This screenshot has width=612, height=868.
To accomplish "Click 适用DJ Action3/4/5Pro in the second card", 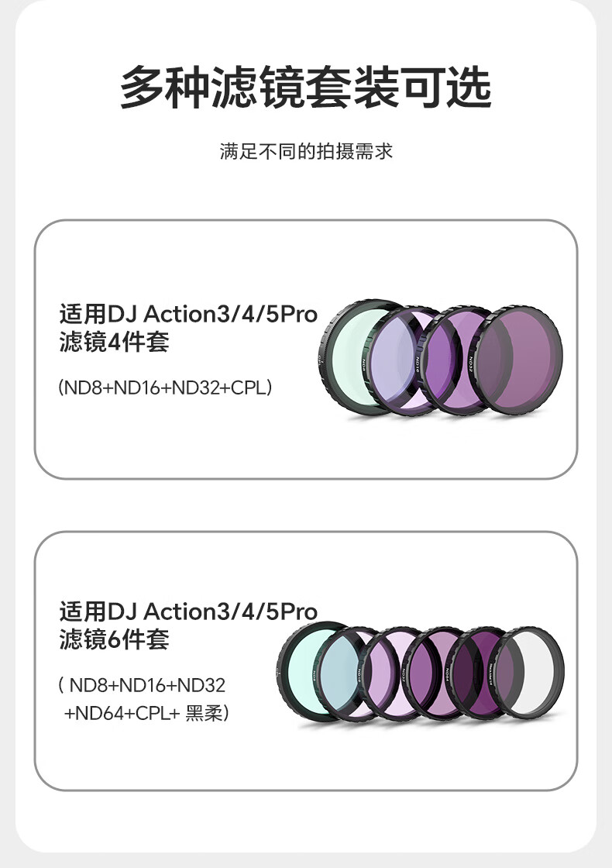I will point(188,612).
